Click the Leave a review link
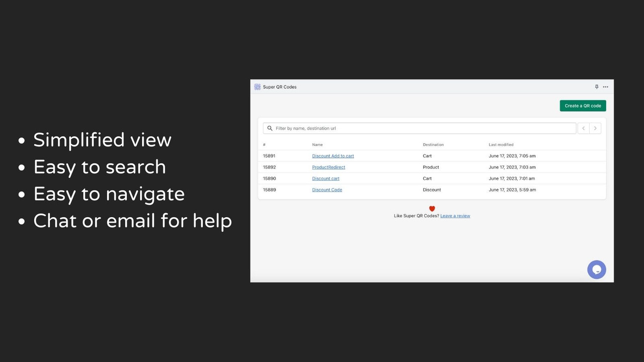This screenshot has height=362, width=644. click(x=455, y=216)
